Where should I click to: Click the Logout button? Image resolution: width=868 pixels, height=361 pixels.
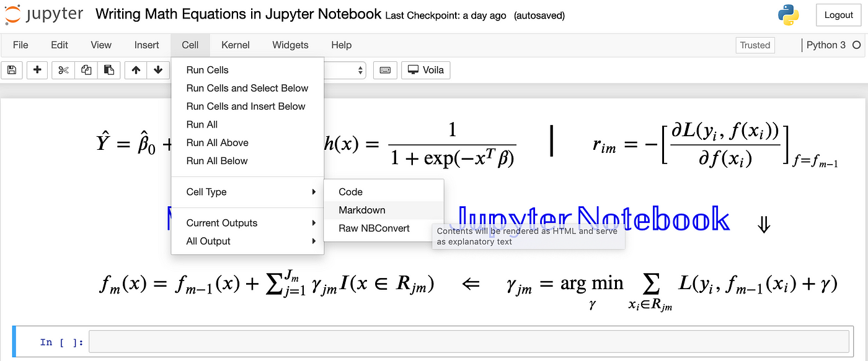[839, 15]
